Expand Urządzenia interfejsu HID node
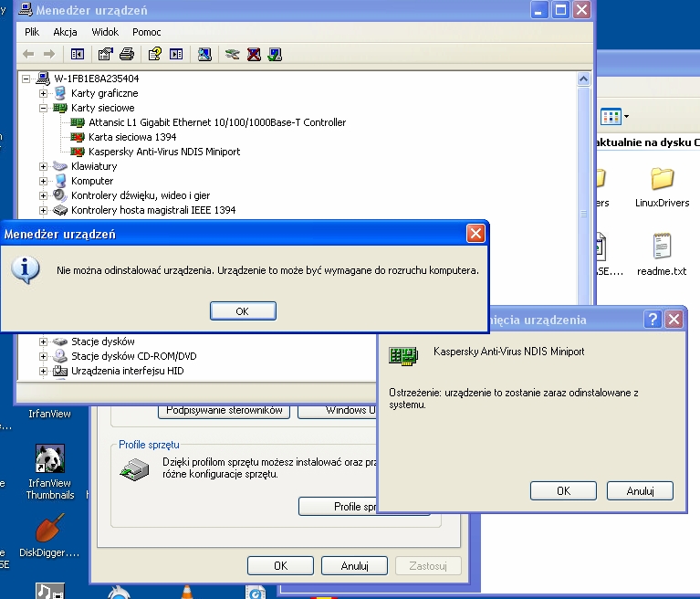700x599 pixels. tap(43, 372)
